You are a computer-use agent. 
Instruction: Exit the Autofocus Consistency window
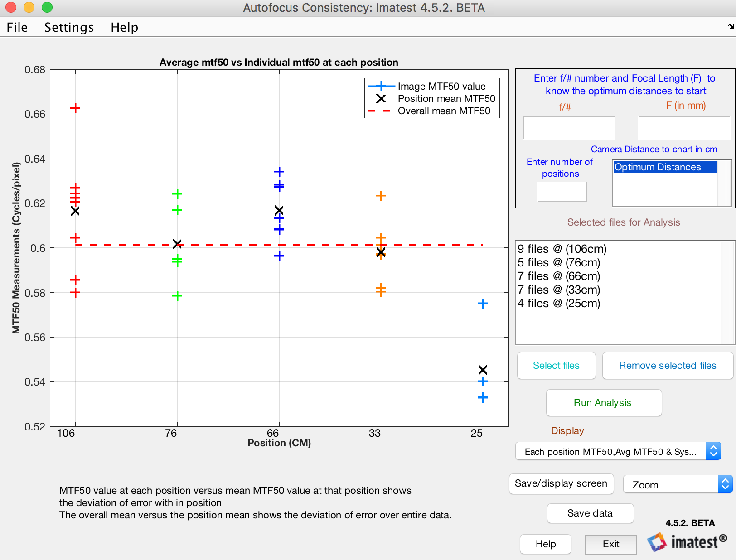tap(610, 544)
